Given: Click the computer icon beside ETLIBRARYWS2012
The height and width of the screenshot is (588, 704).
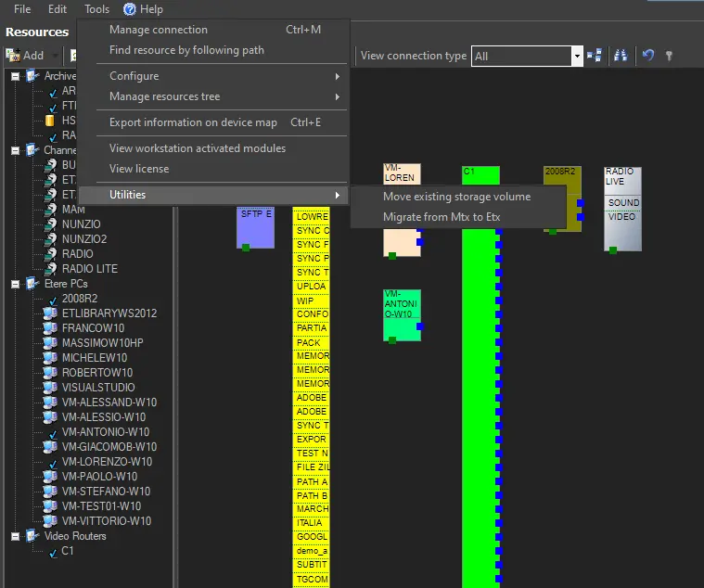Looking at the screenshot, I should pyautogui.click(x=50, y=313).
